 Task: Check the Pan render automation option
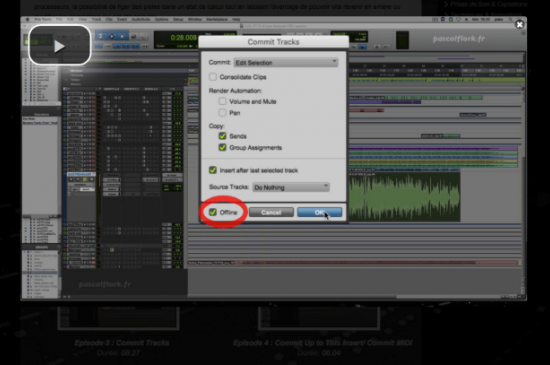[222, 113]
